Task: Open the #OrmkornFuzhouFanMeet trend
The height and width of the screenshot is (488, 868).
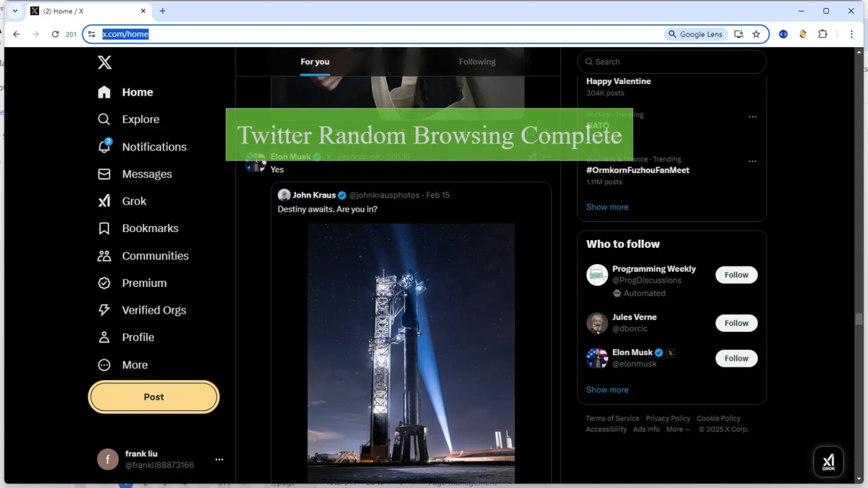Action: point(637,170)
